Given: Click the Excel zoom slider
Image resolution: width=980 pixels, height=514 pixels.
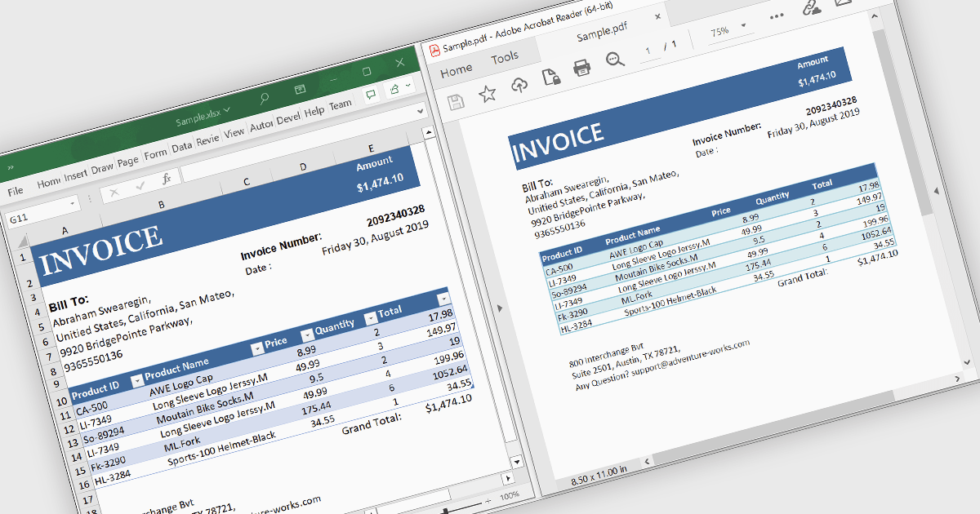Looking at the screenshot, I should [x=446, y=509].
